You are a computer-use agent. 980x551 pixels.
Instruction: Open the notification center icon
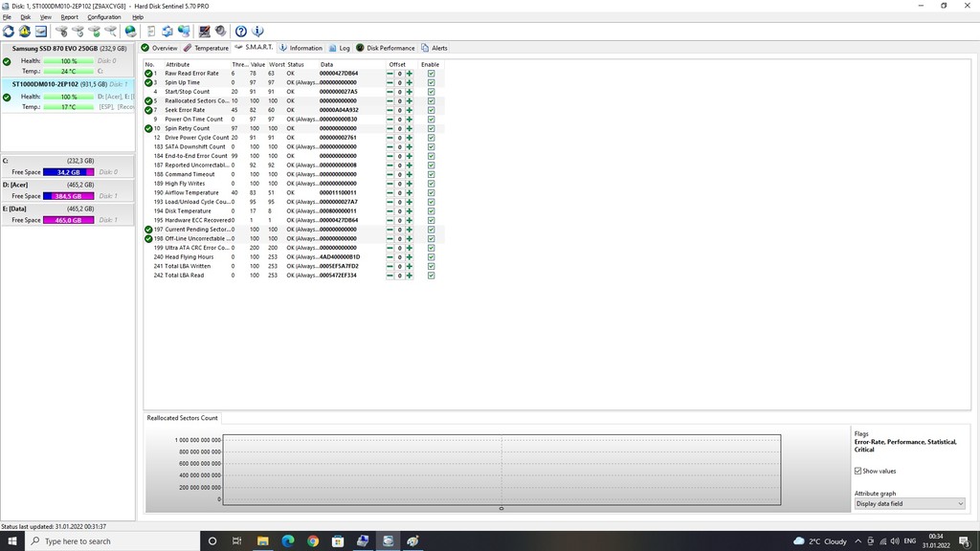point(965,541)
